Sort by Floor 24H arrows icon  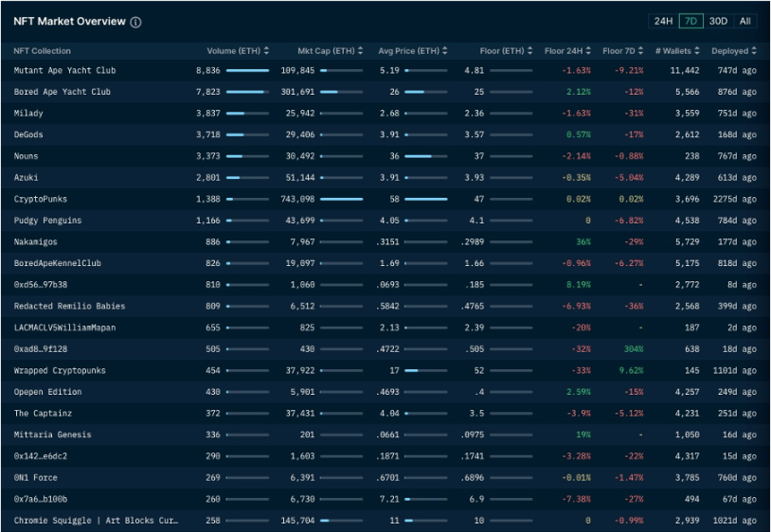pyautogui.click(x=588, y=50)
